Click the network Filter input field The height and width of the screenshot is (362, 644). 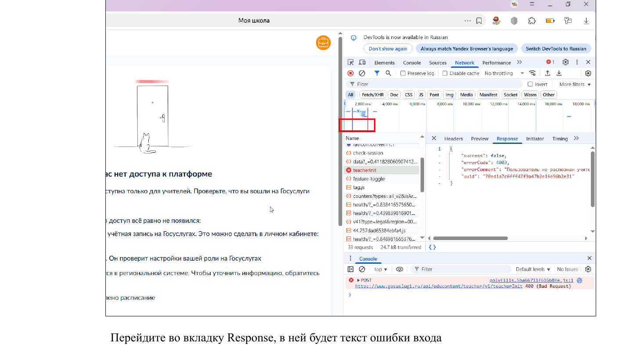click(435, 84)
